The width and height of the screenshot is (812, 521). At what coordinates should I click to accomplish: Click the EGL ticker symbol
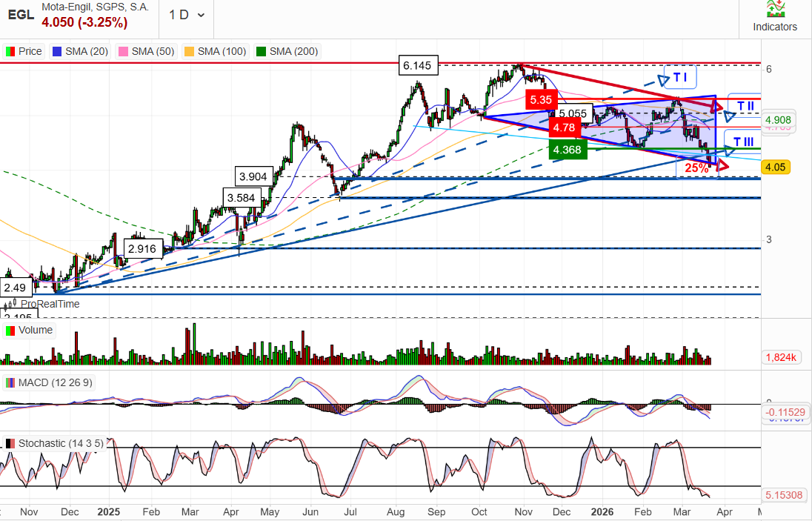pos(21,15)
